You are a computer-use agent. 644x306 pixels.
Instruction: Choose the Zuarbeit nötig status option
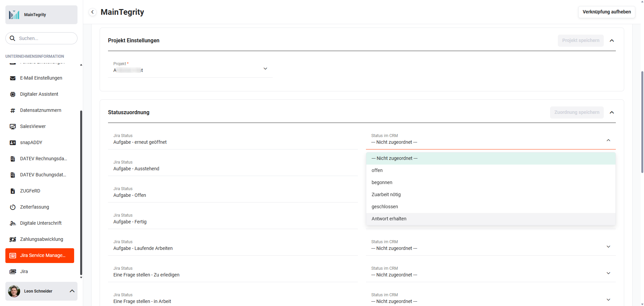point(491,194)
